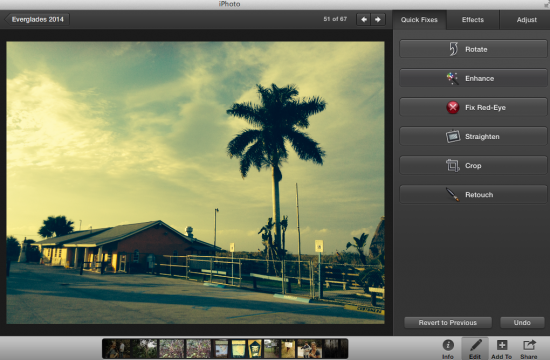
Task: Open the Straighten tool
Action: [x=473, y=136]
